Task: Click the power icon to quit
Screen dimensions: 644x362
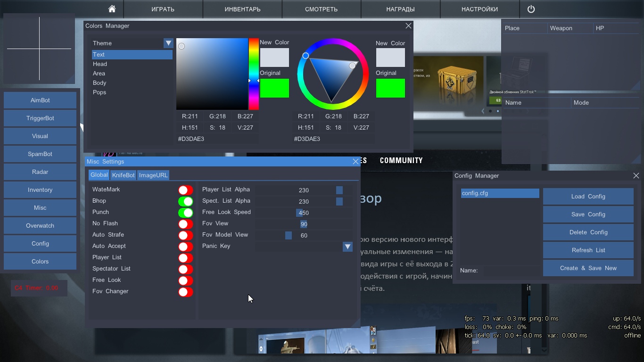Action: coord(531,9)
